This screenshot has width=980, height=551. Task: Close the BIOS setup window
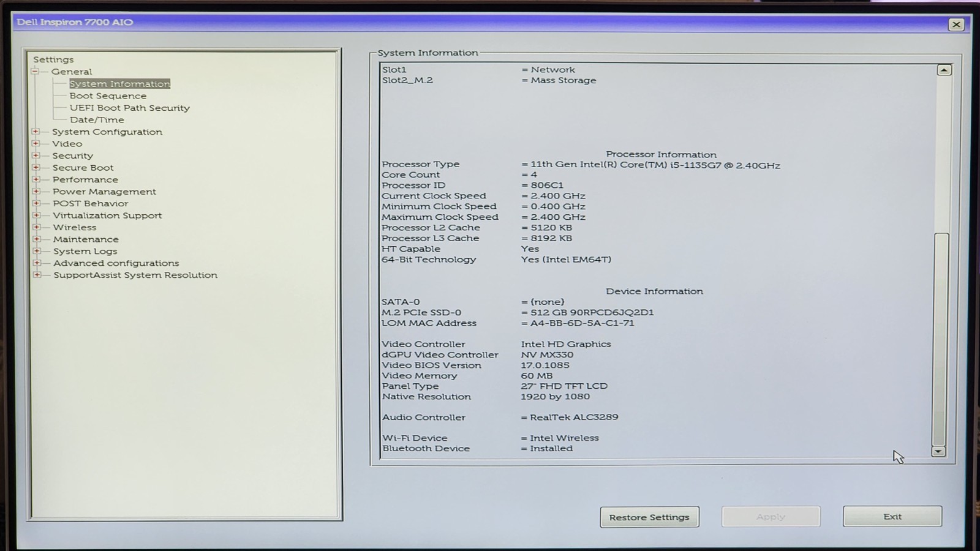pos(956,24)
